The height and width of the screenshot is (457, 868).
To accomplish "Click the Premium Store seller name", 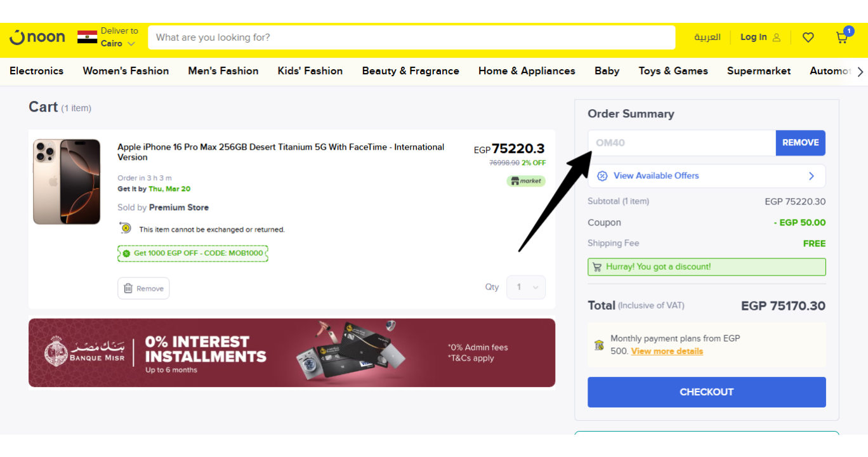I will [179, 208].
